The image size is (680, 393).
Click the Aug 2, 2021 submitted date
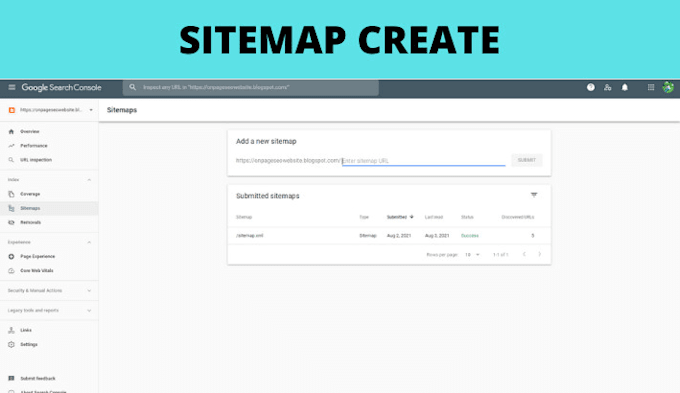tap(399, 236)
